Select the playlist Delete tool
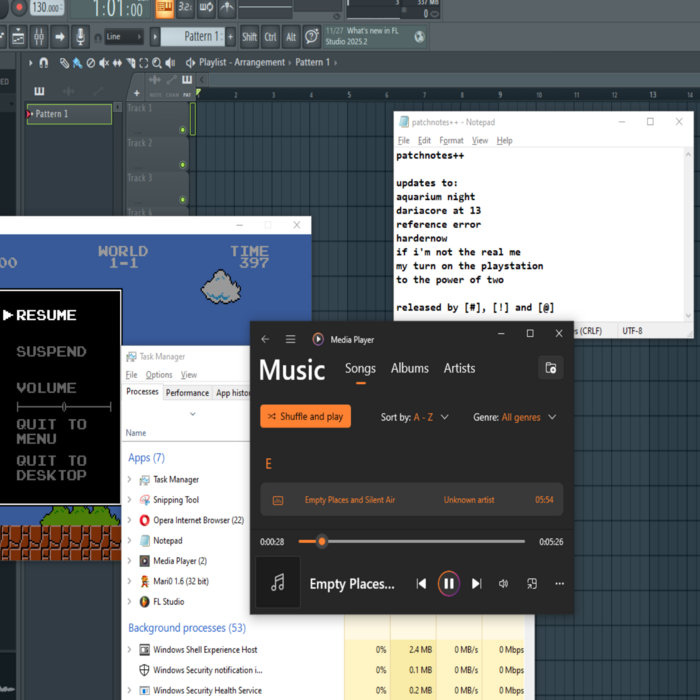Viewport: 700px width, 700px height. pos(91,63)
